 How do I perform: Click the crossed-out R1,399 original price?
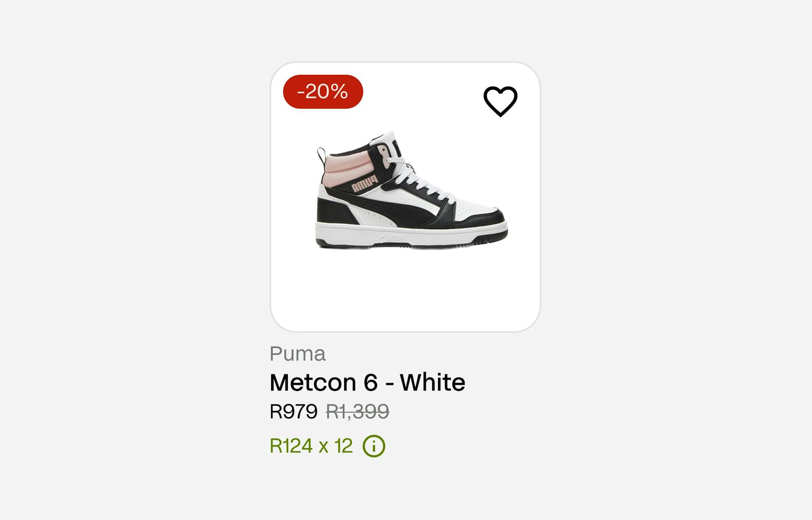coord(358,411)
